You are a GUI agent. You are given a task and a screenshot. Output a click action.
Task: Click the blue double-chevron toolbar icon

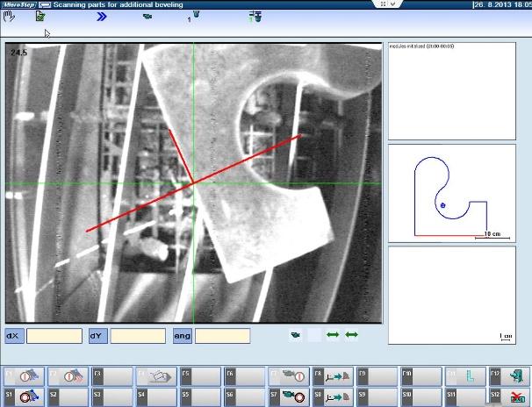click(x=102, y=16)
